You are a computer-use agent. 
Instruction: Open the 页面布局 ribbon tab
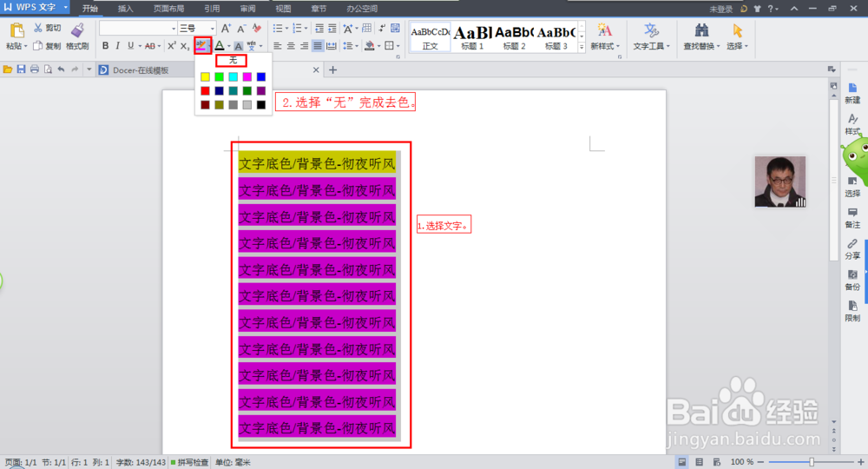pyautogui.click(x=169, y=9)
